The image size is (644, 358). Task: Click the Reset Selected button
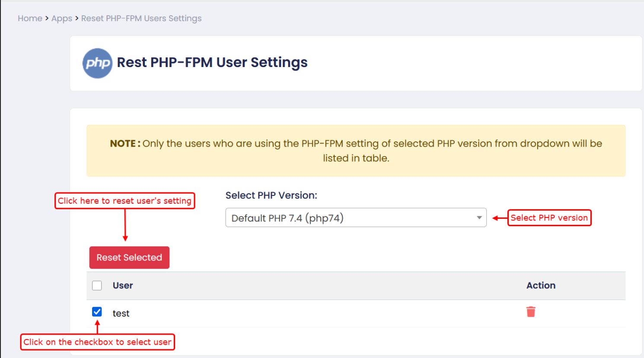[x=129, y=258]
